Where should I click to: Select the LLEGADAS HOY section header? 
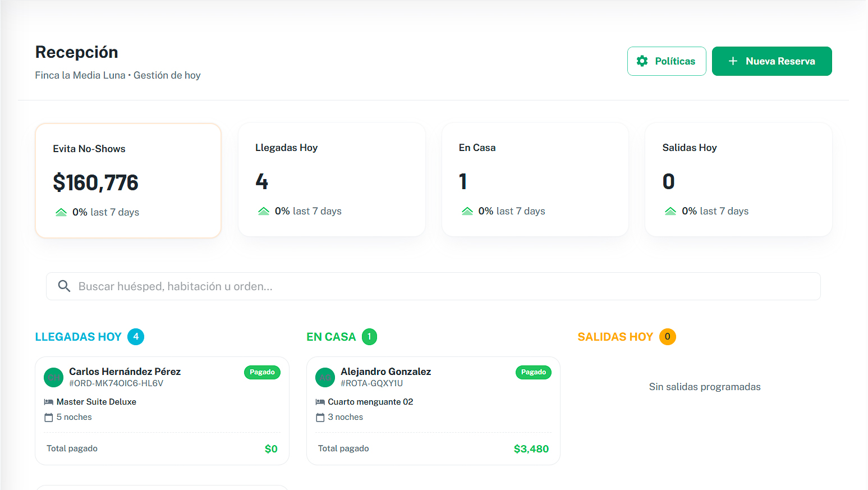pyautogui.click(x=78, y=336)
